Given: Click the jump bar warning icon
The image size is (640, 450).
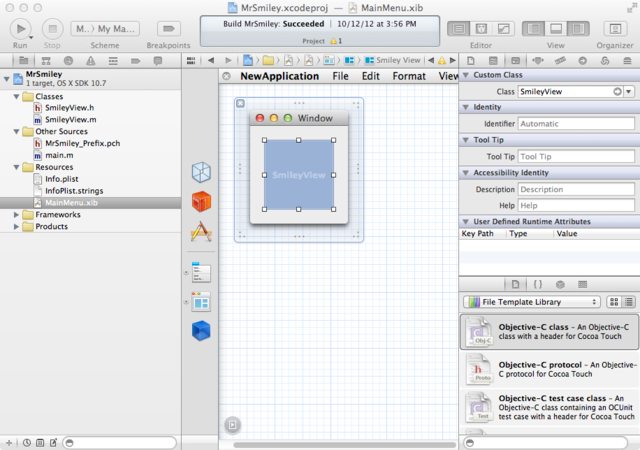Looking at the screenshot, I should (442, 61).
